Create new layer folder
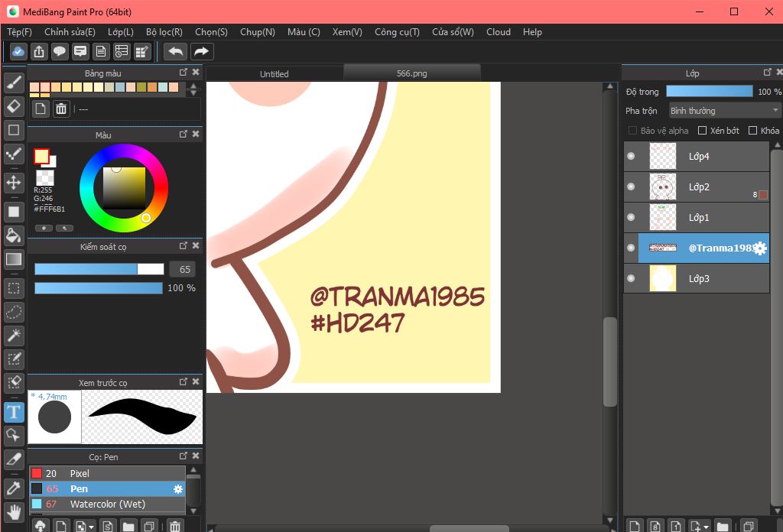The height and width of the screenshot is (532, 783). pyautogui.click(x=722, y=526)
